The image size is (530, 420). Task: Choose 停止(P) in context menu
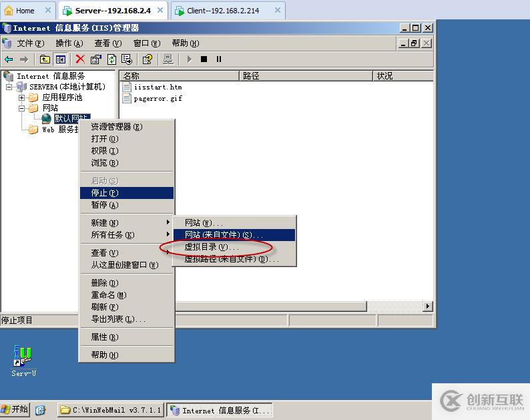tap(127, 193)
